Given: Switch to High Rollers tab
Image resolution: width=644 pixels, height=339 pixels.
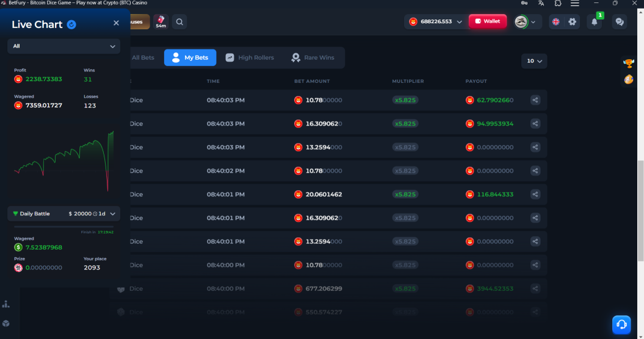Looking at the screenshot, I should coord(250,57).
